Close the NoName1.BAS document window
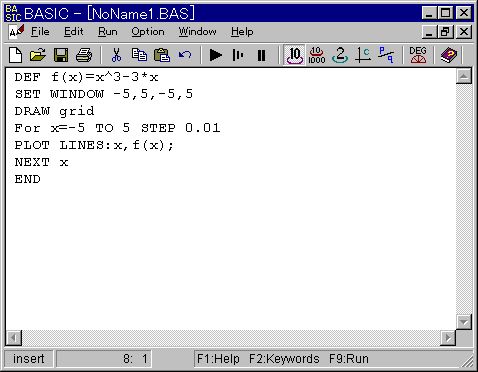 point(464,32)
